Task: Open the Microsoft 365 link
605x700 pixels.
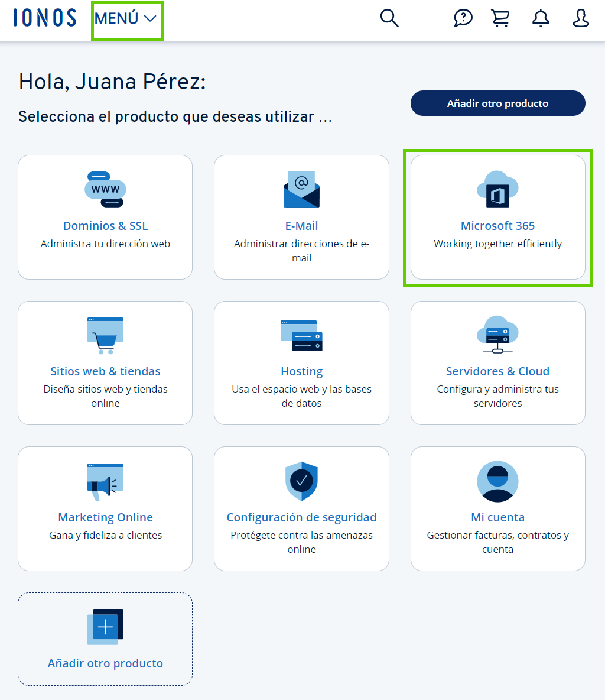Action: pyautogui.click(x=497, y=226)
